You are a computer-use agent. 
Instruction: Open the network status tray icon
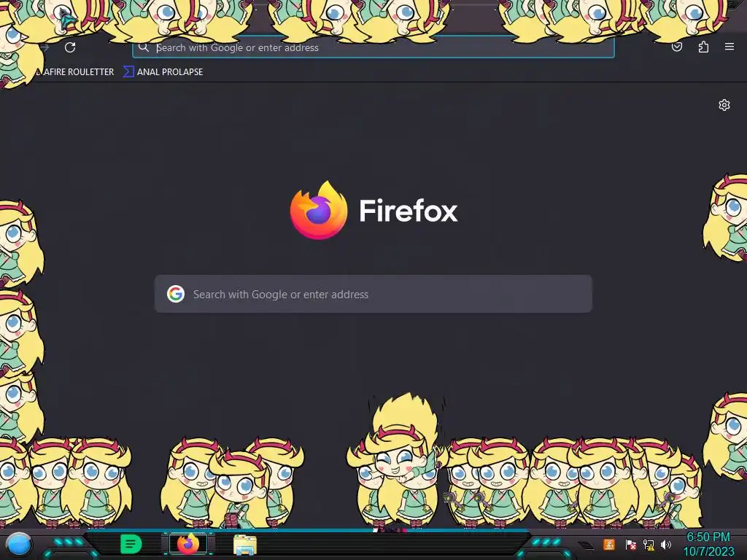[x=649, y=544]
